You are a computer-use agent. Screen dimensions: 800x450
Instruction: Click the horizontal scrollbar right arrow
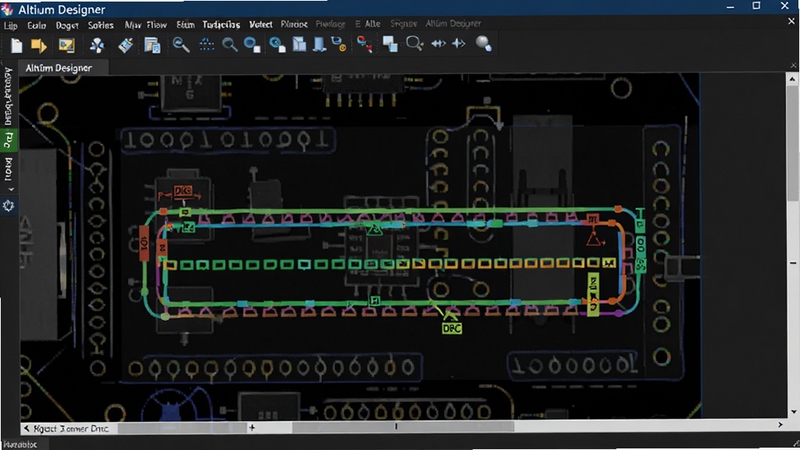[780, 424]
